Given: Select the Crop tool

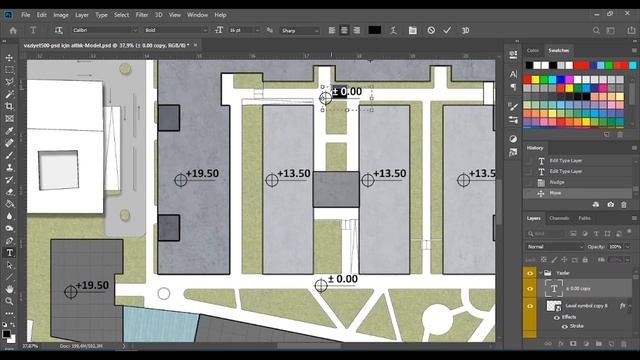Looking at the screenshot, I should click(x=9, y=106).
